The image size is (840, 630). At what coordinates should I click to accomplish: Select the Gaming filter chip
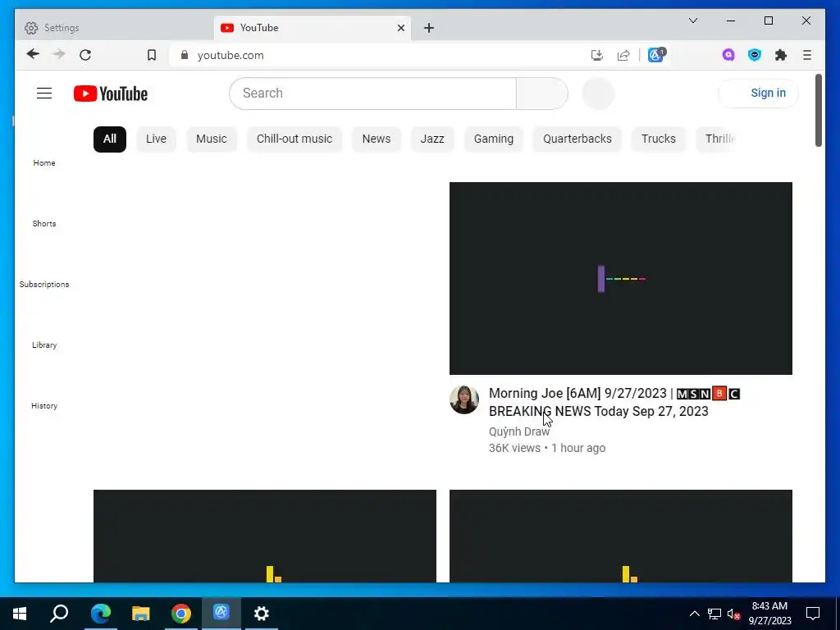click(493, 139)
